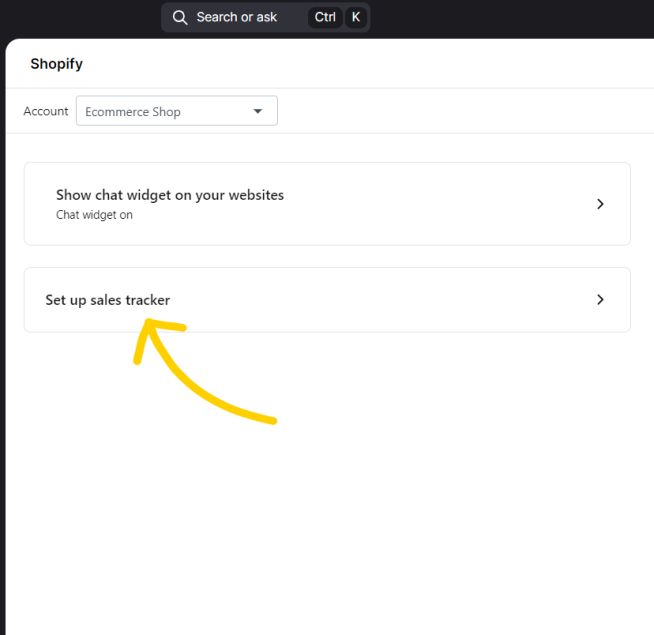654x635 pixels.
Task: Expand chat widget row using its chevron
Action: (600, 204)
